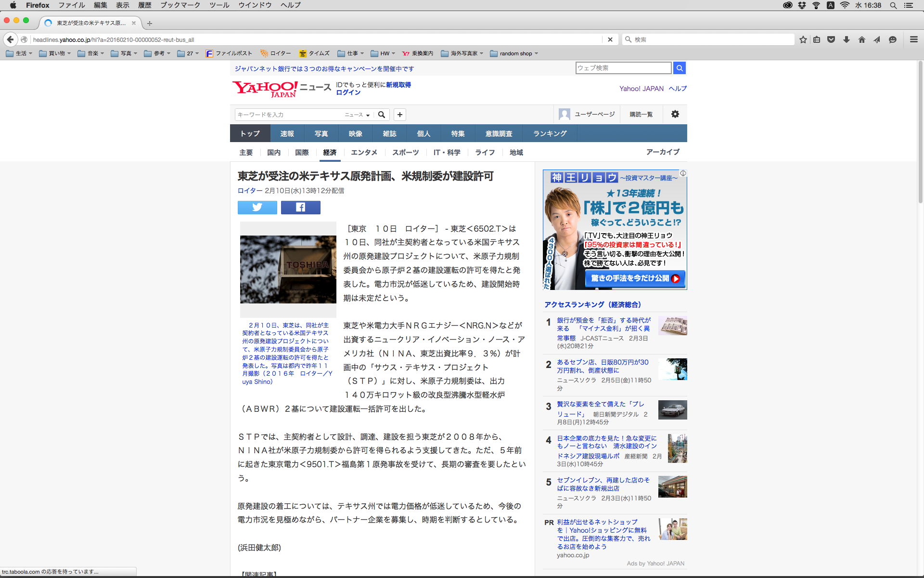Viewport: 924px width, 578px height.
Task: Expand the ニュース search category dropdown
Action: [x=357, y=115]
